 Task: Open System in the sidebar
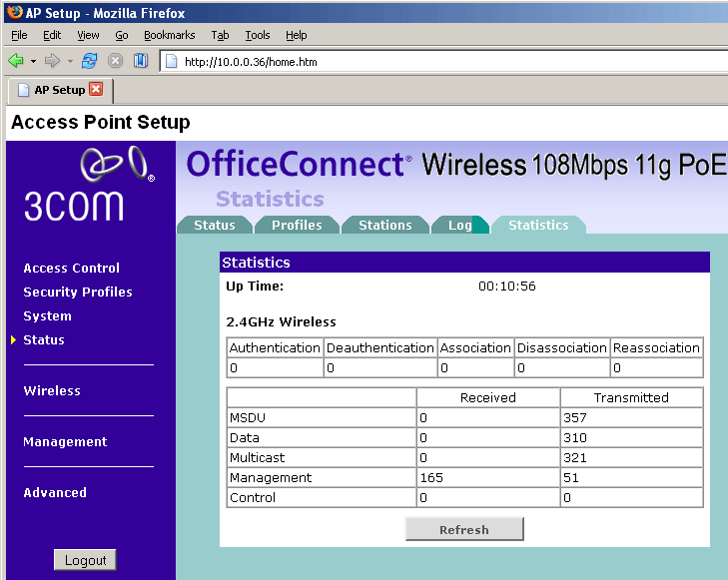(47, 316)
